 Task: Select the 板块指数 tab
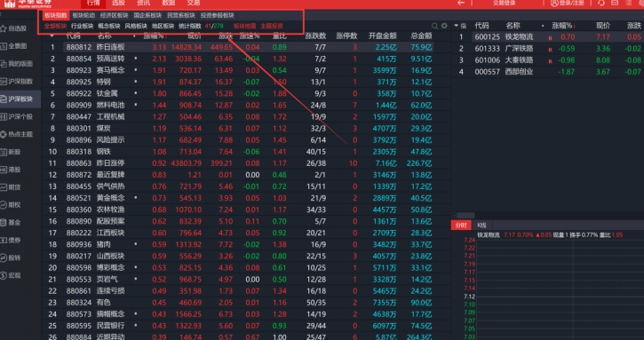point(56,16)
